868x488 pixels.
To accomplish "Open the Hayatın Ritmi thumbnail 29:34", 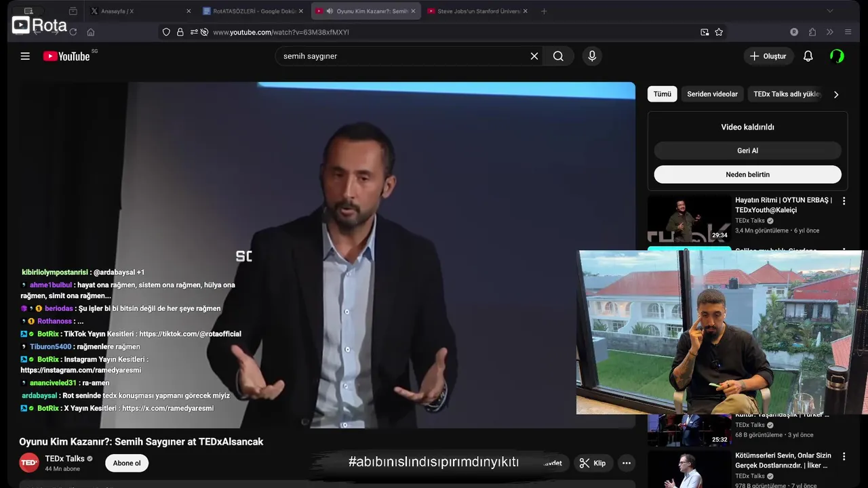I will pyautogui.click(x=690, y=219).
